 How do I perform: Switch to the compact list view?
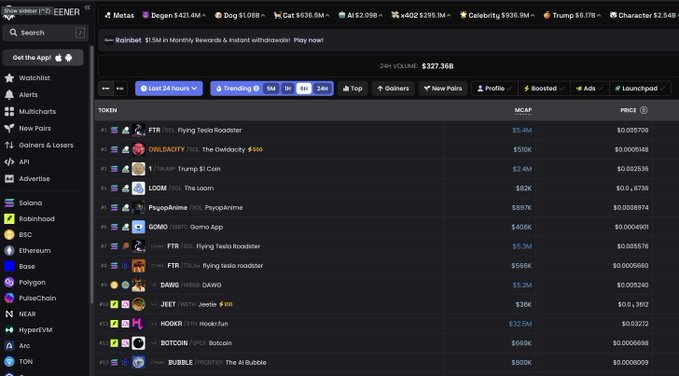point(120,88)
